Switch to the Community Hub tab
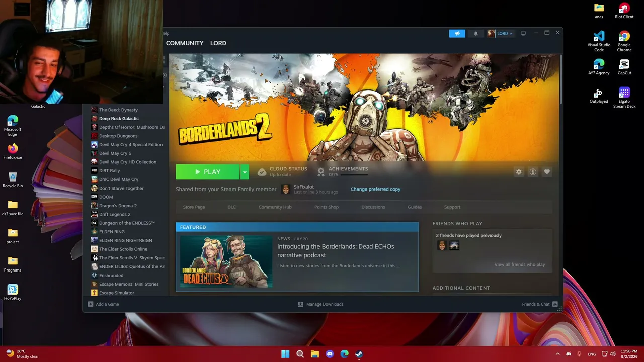 (x=275, y=207)
